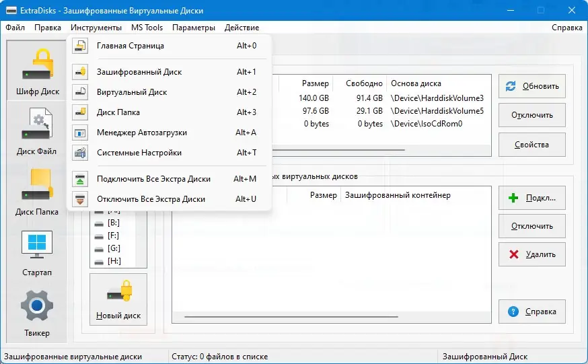Choose Отключить Все Экстра Диски entry
Viewport: 588px width, 364px height.
click(169, 199)
